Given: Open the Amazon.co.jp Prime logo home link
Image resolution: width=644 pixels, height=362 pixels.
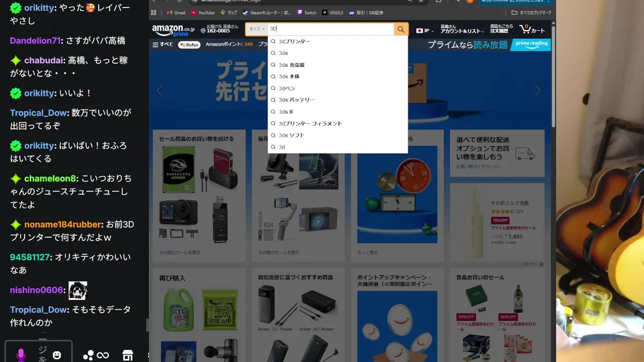Looking at the screenshot, I should pyautogui.click(x=174, y=30).
